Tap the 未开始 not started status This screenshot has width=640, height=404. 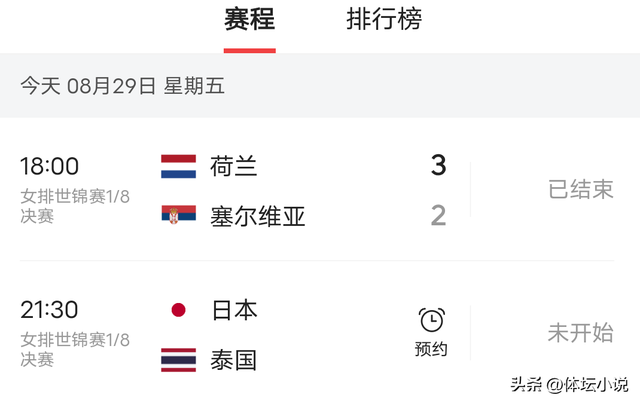click(580, 333)
